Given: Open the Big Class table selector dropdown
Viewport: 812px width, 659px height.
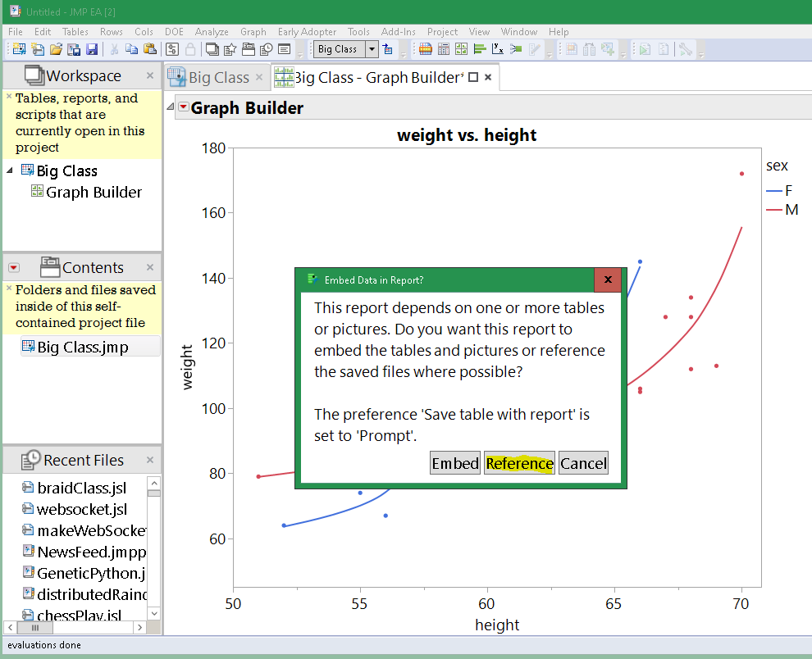Looking at the screenshot, I should click(x=372, y=49).
